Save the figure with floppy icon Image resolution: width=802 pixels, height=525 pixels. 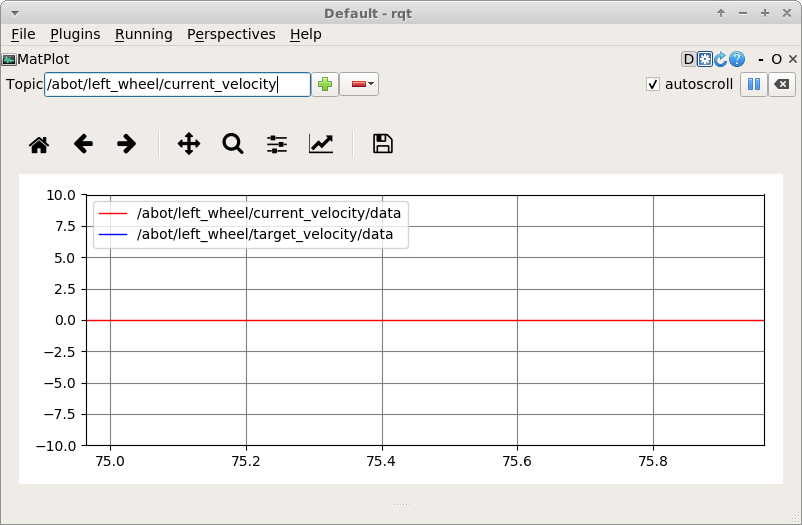[382, 144]
